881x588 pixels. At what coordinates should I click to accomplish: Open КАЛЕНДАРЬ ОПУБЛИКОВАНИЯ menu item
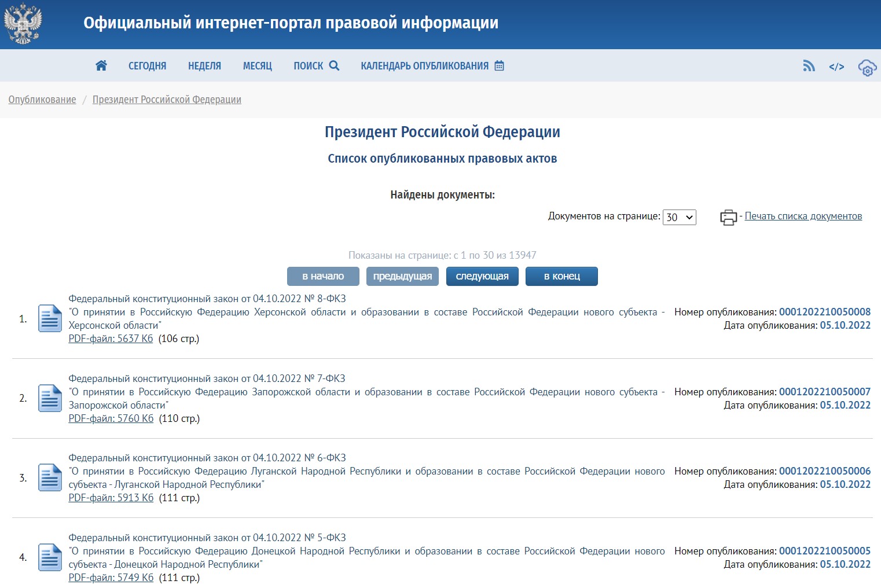click(425, 66)
